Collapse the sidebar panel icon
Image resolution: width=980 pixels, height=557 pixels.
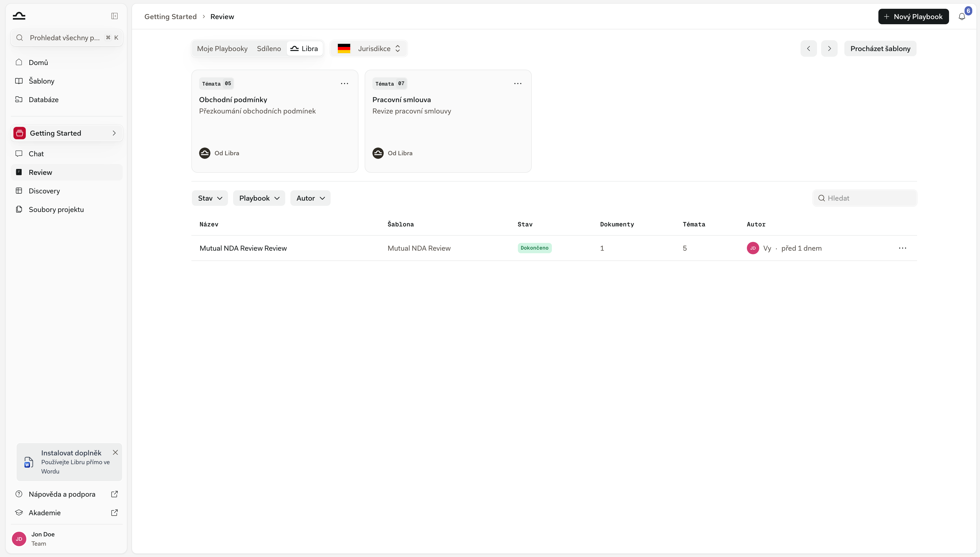click(x=114, y=16)
